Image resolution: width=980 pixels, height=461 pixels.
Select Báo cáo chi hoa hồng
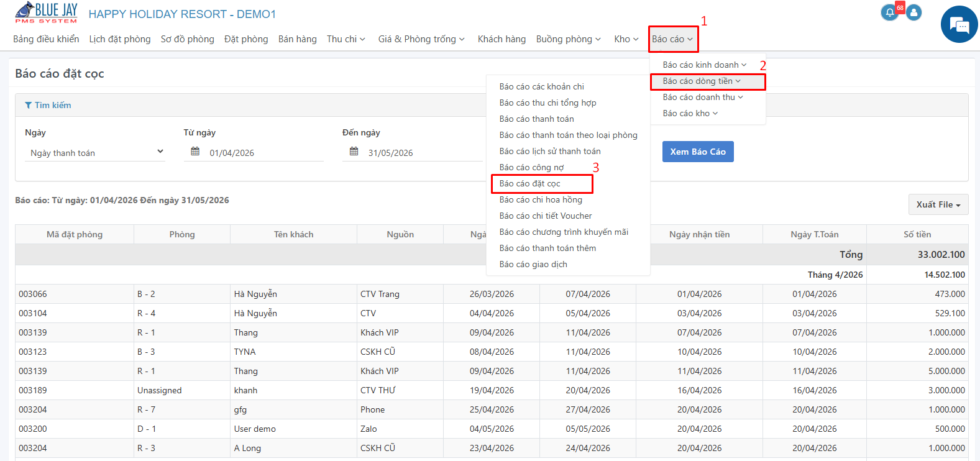coord(541,199)
